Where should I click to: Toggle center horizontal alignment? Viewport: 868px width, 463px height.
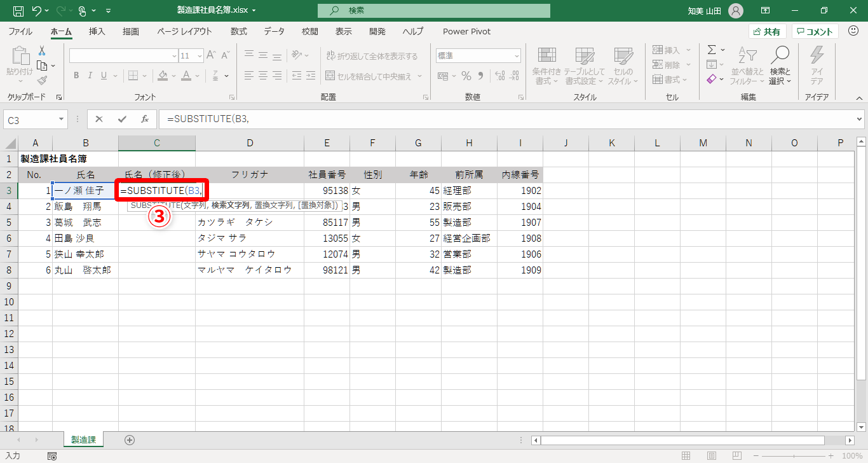(x=264, y=76)
